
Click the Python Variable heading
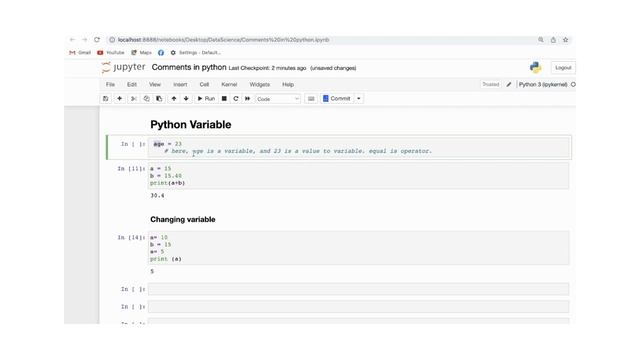[x=191, y=124]
